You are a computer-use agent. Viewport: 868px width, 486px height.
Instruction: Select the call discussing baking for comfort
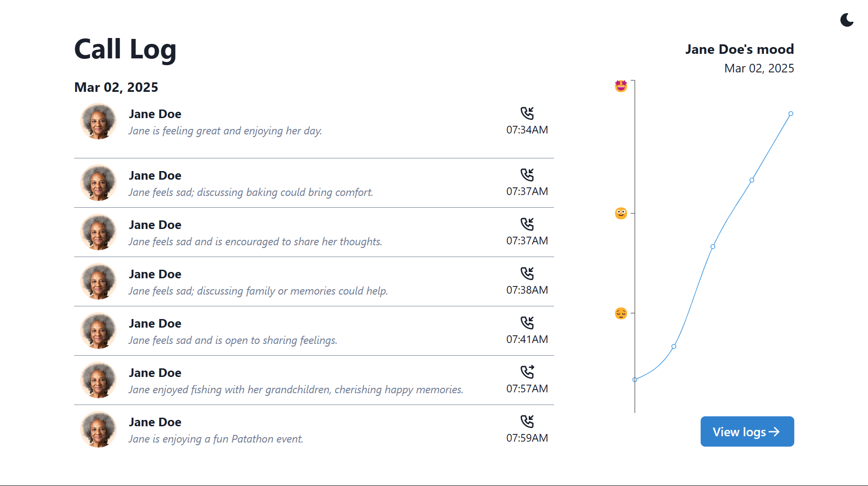[x=251, y=192]
